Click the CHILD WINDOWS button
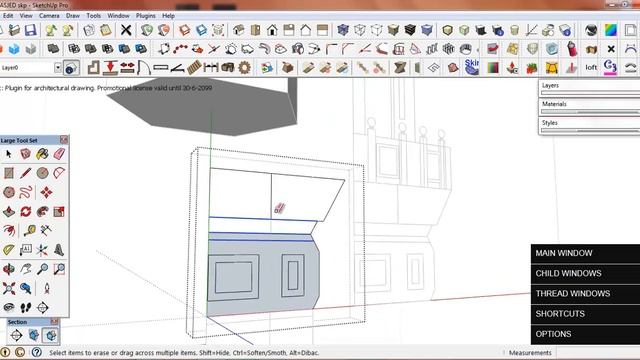The image size is (640, 360). 585,273
